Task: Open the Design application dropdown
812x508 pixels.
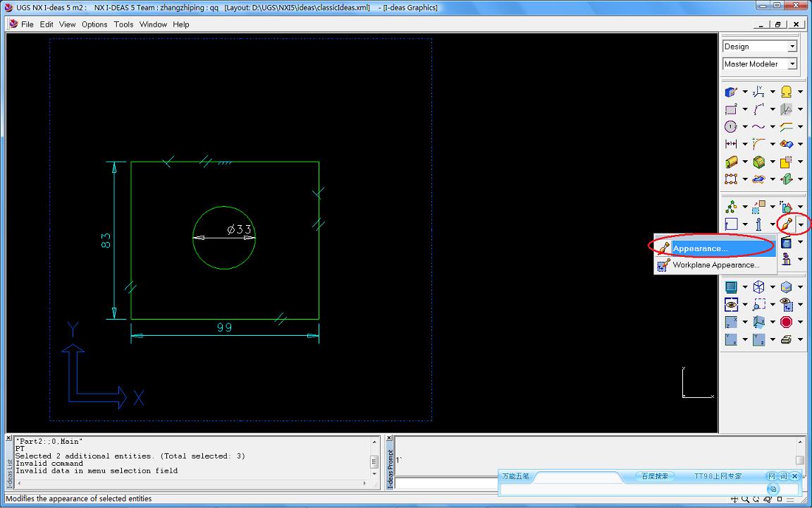Action: point(792,47)
